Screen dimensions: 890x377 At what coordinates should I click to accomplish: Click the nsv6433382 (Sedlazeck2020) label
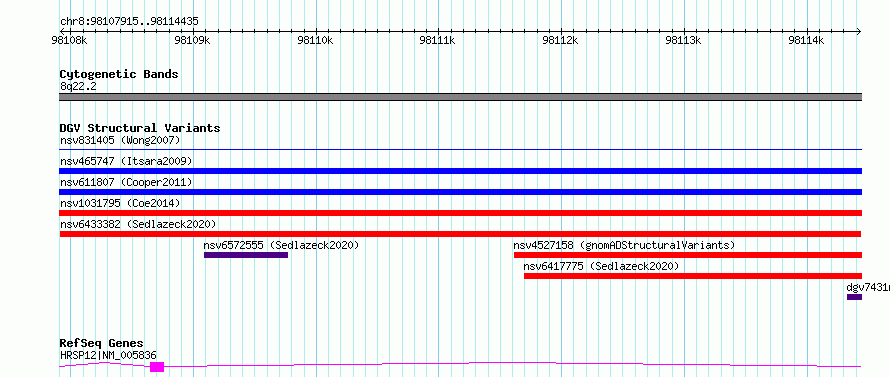138,224
